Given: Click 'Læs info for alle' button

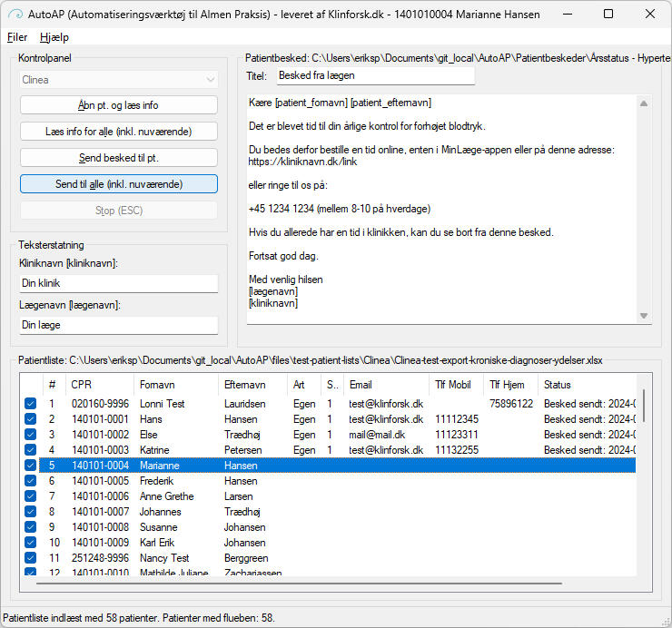Looking at the screenshot, I should tap(118, 132).
